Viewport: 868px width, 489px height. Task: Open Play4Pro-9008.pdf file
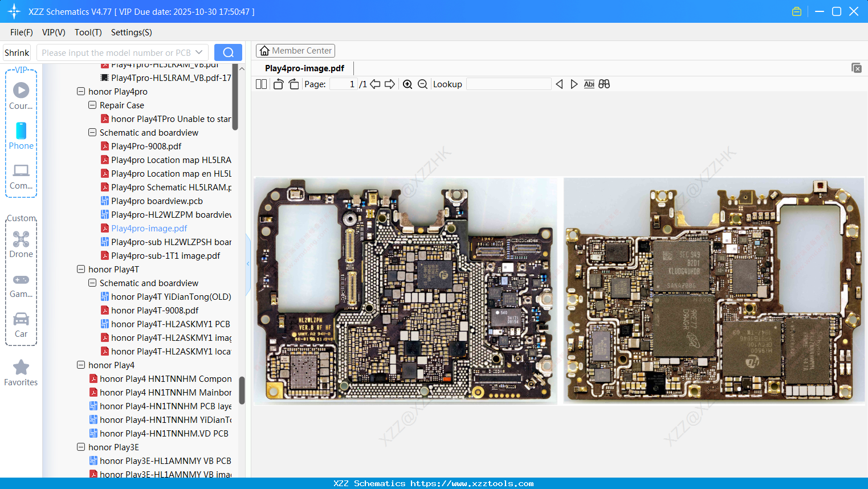click(x=146, y=146)
